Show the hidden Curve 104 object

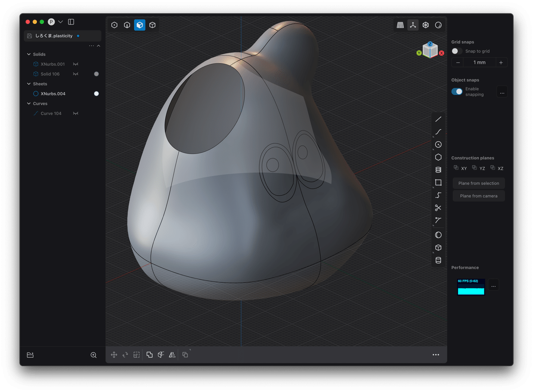tap(76, 114)
